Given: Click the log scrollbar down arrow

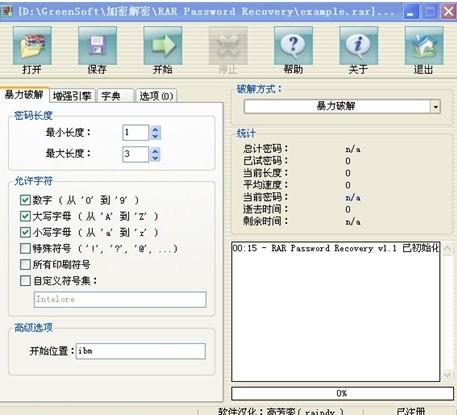Looking at the screenshot, I should click(x=447, y=375).
